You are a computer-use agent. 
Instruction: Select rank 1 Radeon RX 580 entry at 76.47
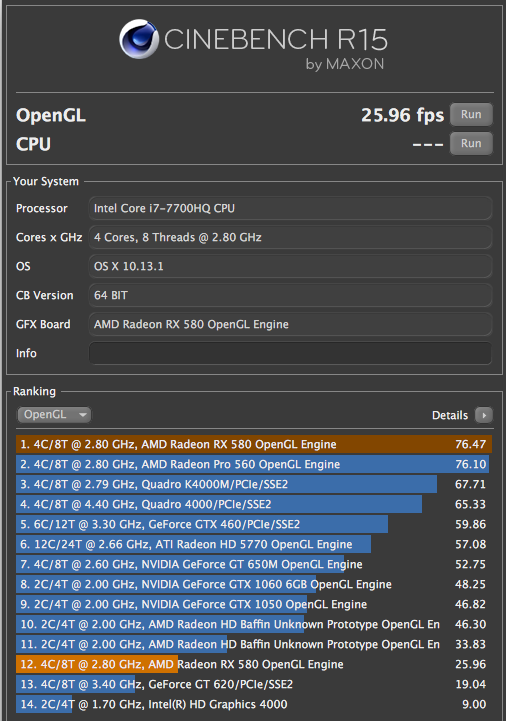click(254, 444)
